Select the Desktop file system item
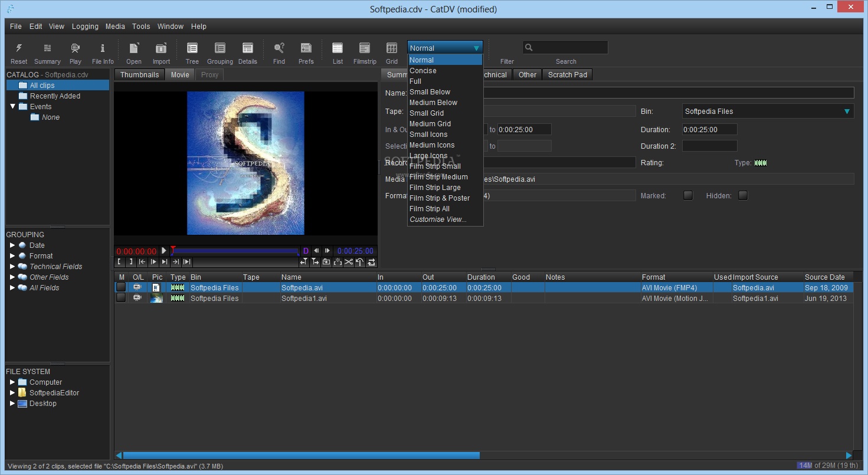Image resolution: width=868 pixels, height=475 pixels. 43,404
